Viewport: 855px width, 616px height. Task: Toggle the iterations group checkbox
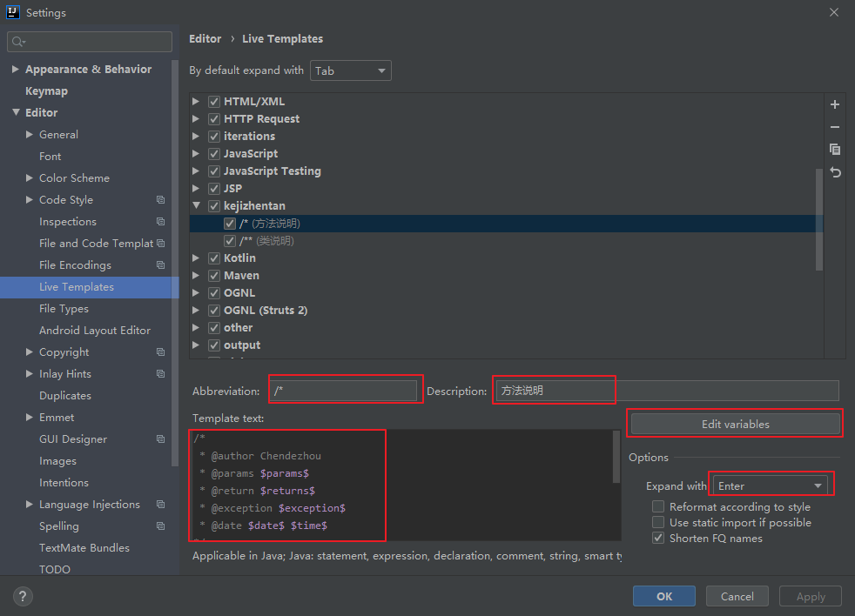(214, 137)
